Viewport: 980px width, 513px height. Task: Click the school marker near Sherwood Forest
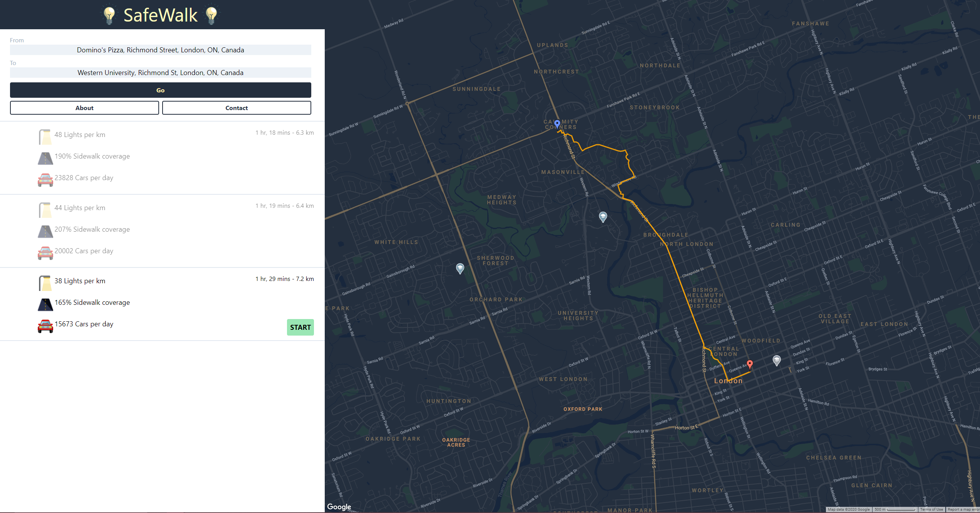pyautogui.click(x=460, y=268)
